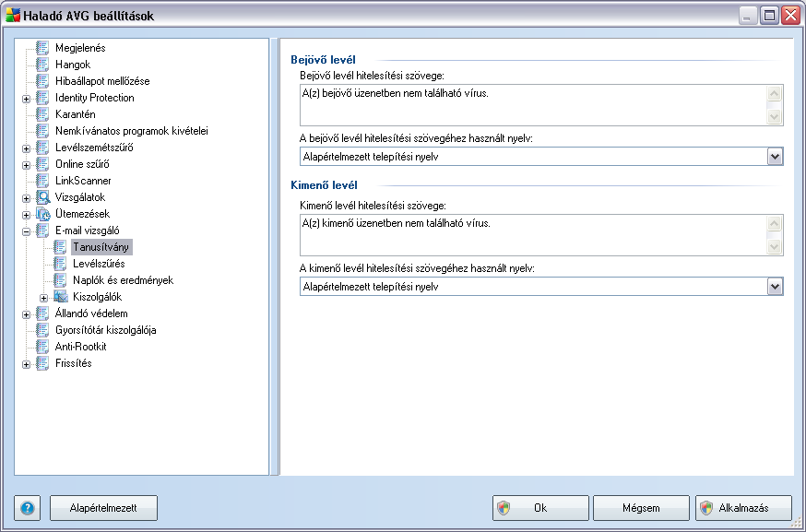Click incoming text box scroll-up arrow
The width and height of the screenshot is (806, 532).
pyautogui.click(x=774, y=93)
